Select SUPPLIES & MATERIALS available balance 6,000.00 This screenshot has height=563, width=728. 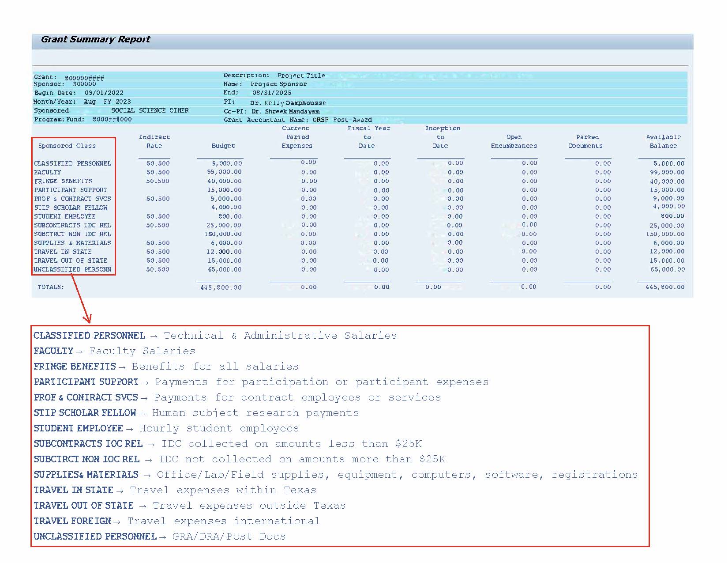(x=669, y=243)
